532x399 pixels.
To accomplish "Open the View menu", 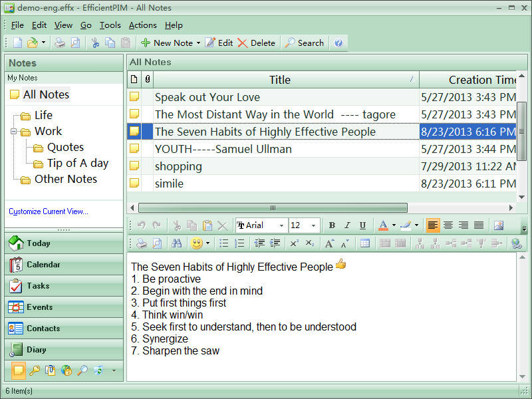I will point(63,25).
